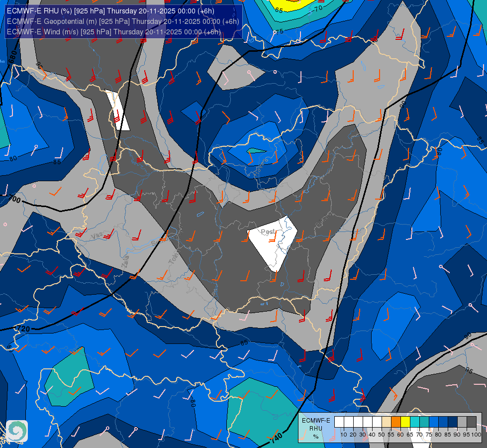
Task: Click the 720 geopotential contour label
Action: coord(23,329)
